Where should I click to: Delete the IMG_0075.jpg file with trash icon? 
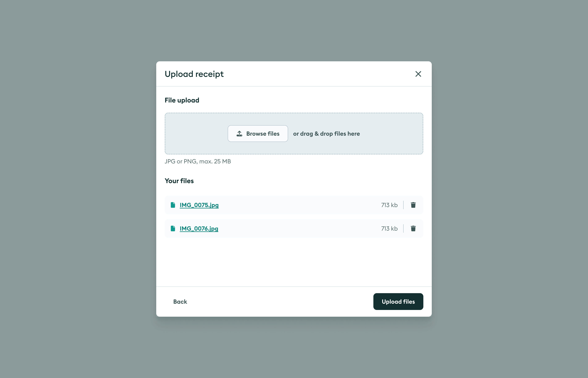(x=413, y=205)
